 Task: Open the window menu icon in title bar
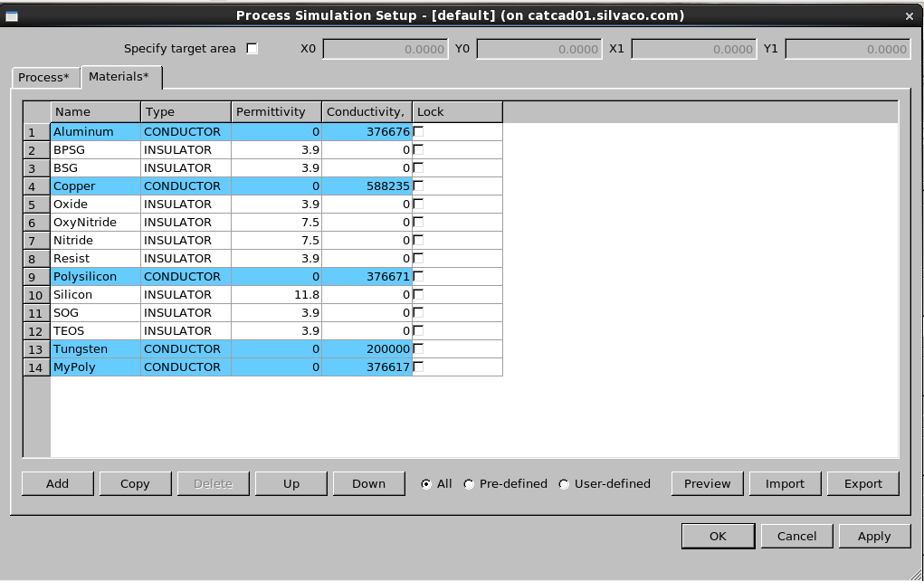13,15
